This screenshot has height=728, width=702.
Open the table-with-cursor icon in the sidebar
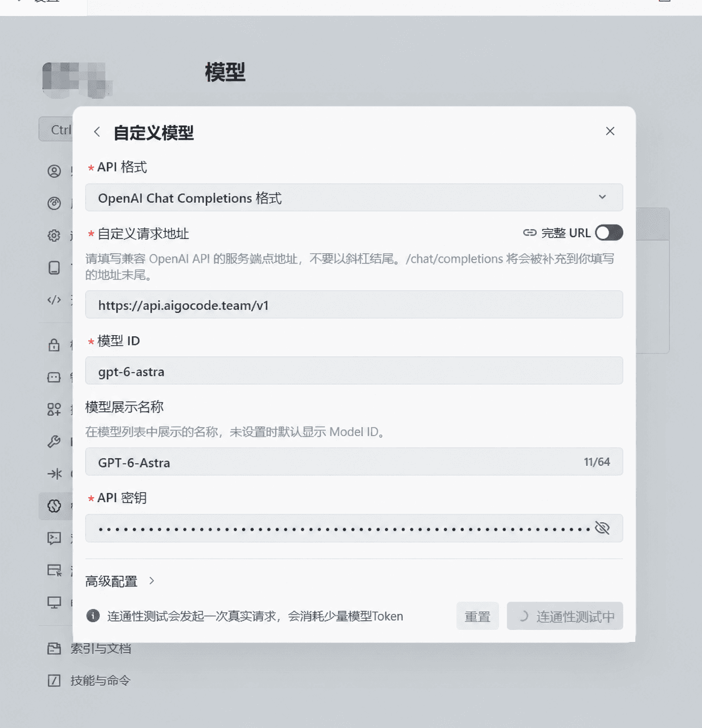pyautogui.click(x=54, y=570)
